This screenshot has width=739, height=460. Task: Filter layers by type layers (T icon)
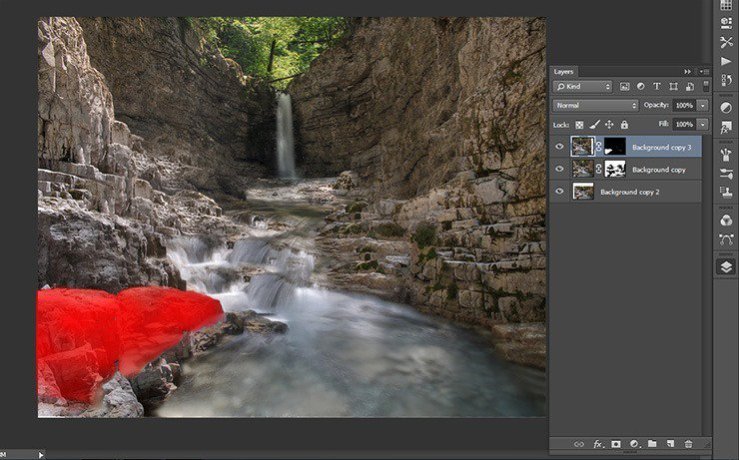point(656,87)
